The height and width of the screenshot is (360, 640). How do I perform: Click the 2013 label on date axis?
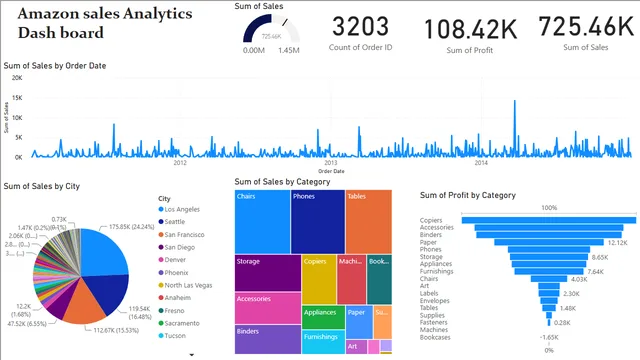pos(331,162)
